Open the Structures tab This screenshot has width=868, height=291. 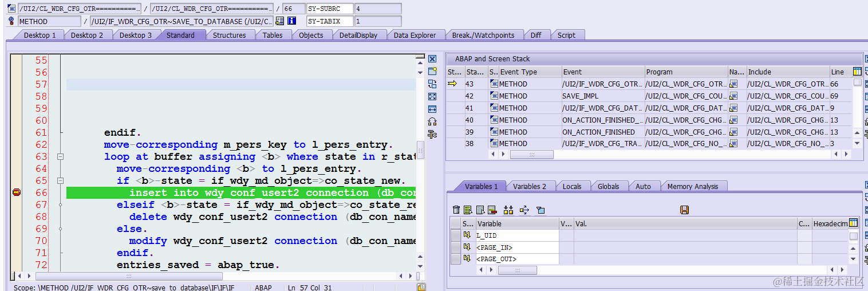tap(230, 35)
